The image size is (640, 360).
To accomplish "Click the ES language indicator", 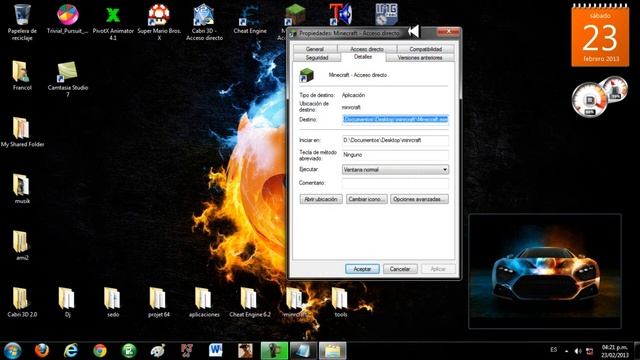I will point(553,350).
